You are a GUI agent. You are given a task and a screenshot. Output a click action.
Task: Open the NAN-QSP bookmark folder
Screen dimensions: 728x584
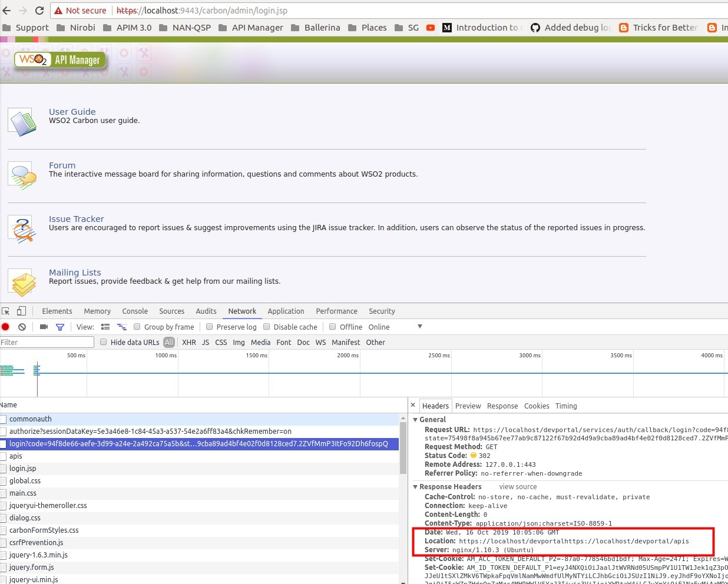[185, 28]
